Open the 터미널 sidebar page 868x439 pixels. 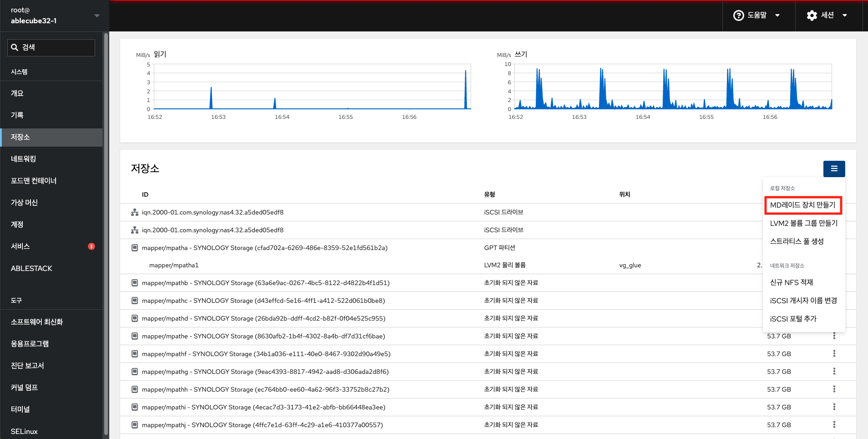pos(20,409)
